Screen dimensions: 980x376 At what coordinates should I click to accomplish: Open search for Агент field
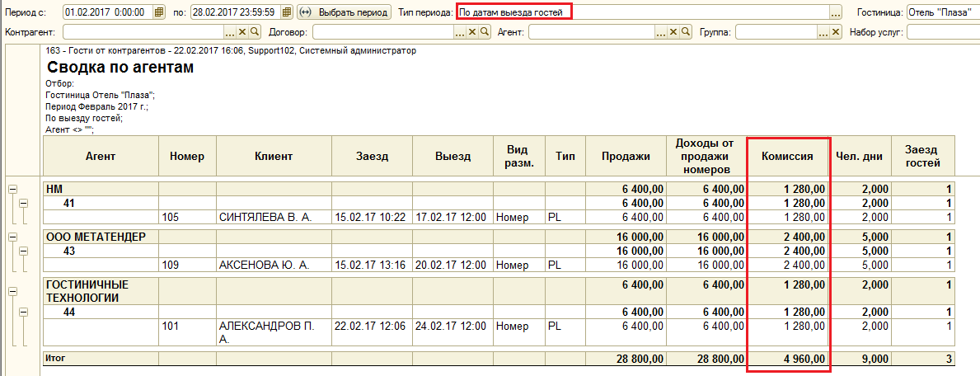(x=687, y=32)
